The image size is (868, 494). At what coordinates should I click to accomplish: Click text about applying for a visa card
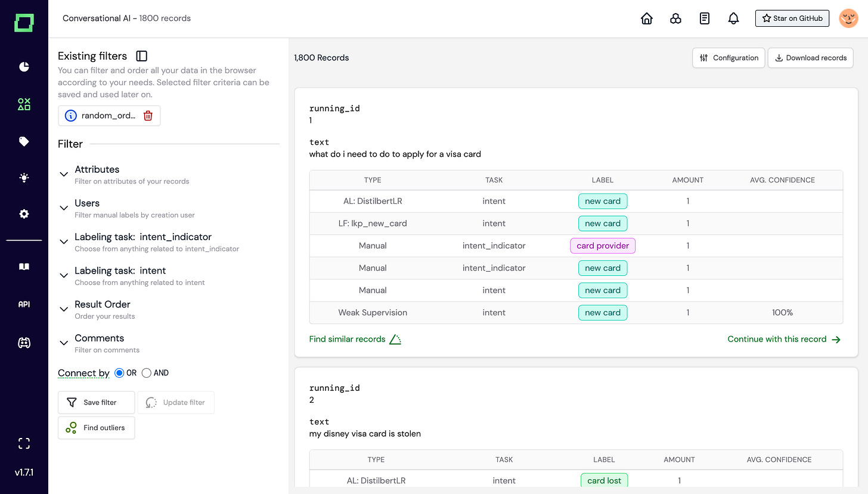(395, 154)
